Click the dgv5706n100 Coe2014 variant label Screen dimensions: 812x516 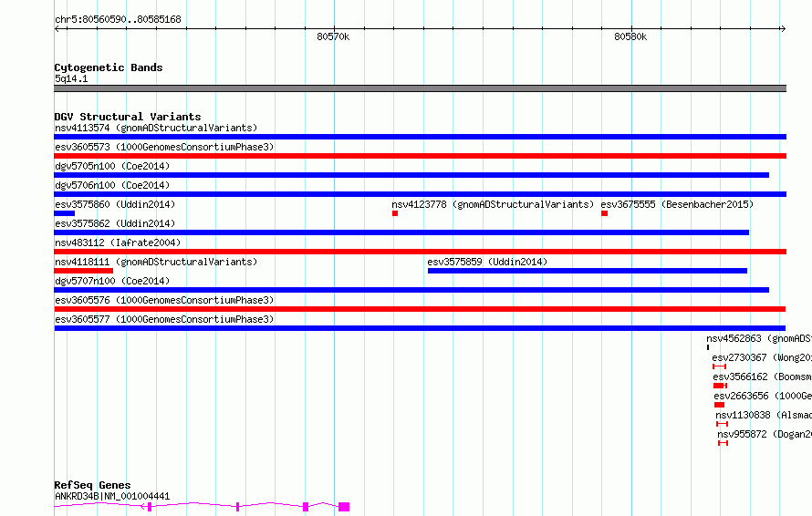pyautogui.click(x=112, y=185)
